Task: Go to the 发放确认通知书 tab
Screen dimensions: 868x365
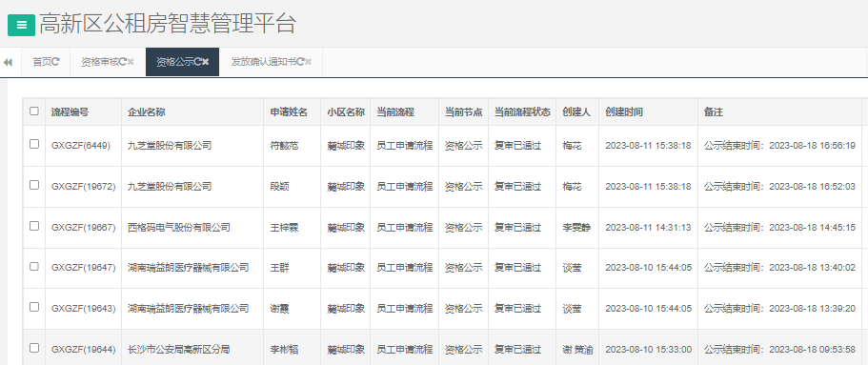Action: point(272,62)
